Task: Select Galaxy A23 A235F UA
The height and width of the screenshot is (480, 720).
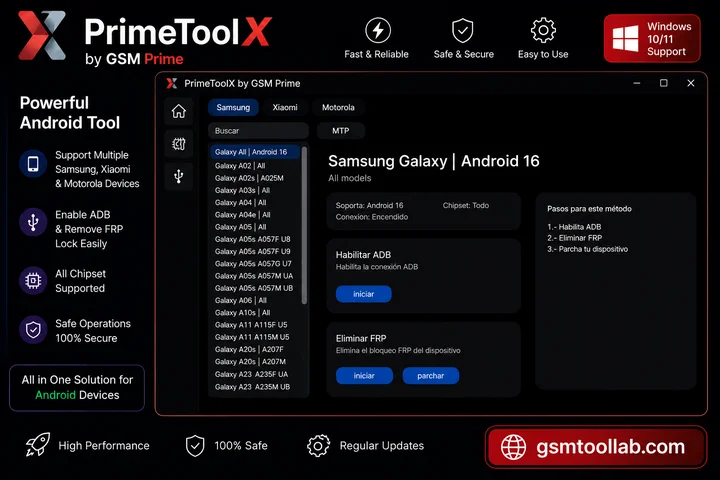Action: (x=255, y=374)
